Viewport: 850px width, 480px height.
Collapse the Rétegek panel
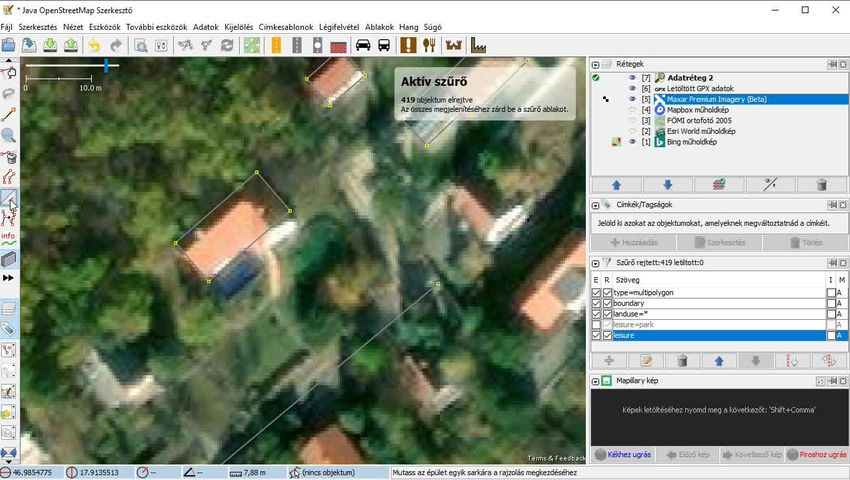[x=595, y=65]
